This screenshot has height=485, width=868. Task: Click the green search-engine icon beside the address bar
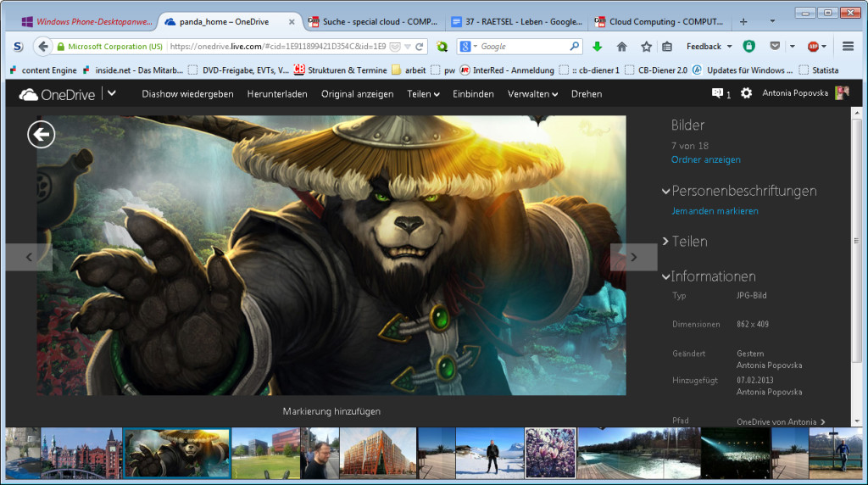[x=442, y=47]
